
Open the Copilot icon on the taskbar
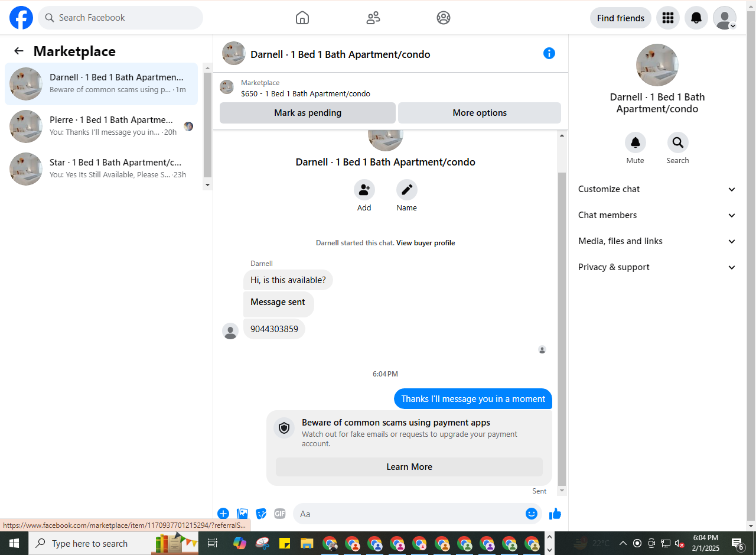point(239,543)
